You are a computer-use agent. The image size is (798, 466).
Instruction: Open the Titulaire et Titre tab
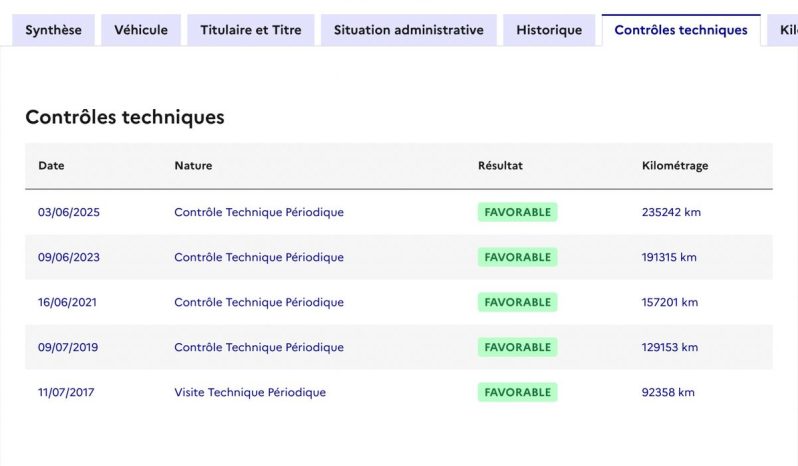251,30
